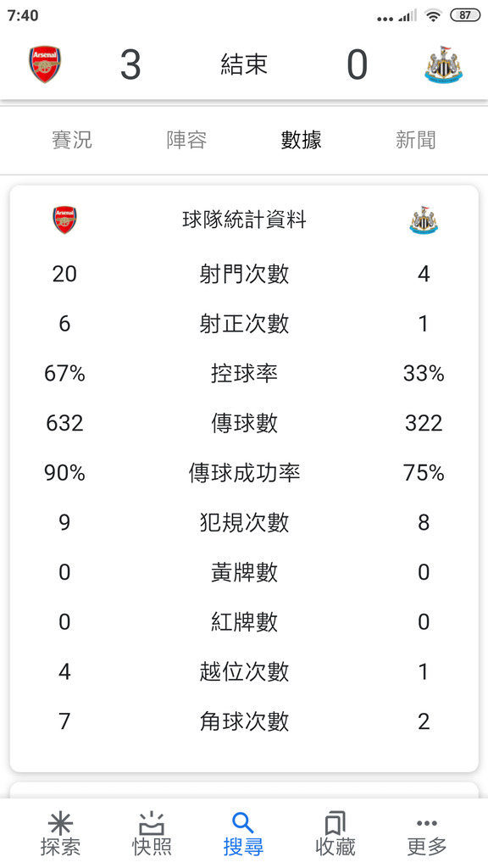Switch to the 賽況 tab
Image resolution: width=488 pixels, height=868 pixels.
click(72, 140)
